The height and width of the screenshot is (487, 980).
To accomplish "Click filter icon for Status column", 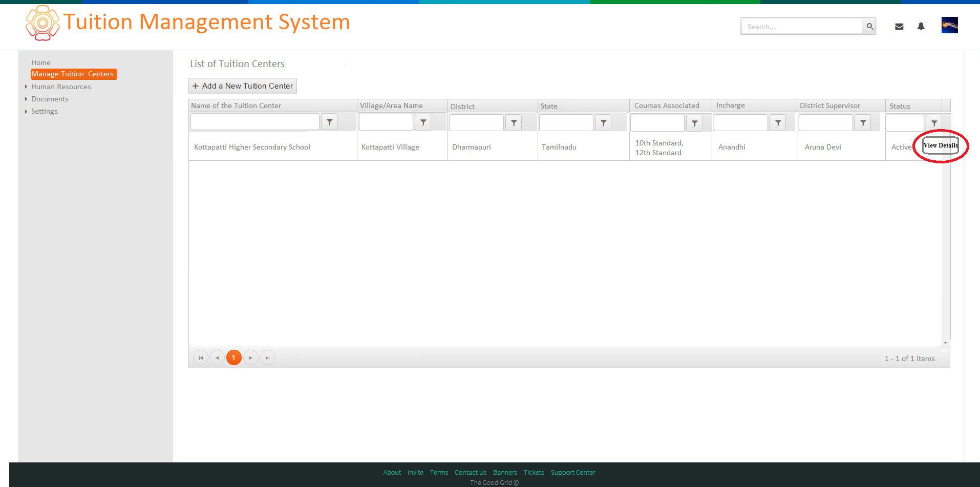I will click(934, 123).
